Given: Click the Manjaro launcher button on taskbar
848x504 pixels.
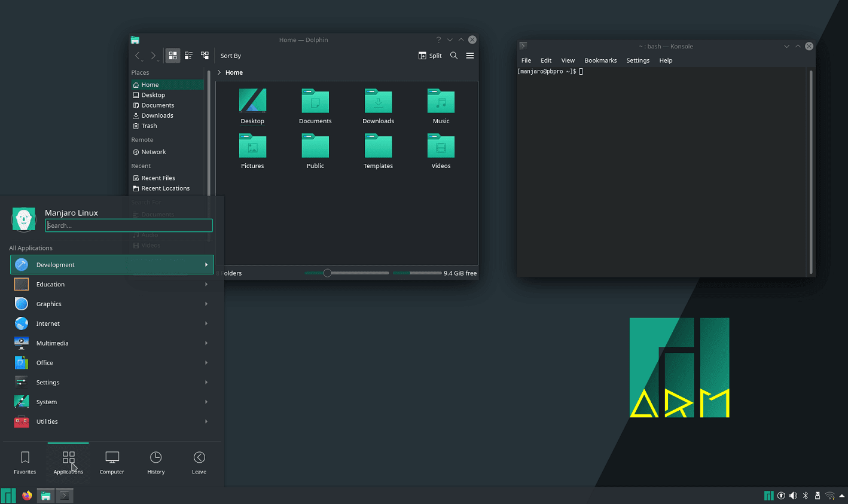Looking at the screenshot, I should click(x=8, y=496).
